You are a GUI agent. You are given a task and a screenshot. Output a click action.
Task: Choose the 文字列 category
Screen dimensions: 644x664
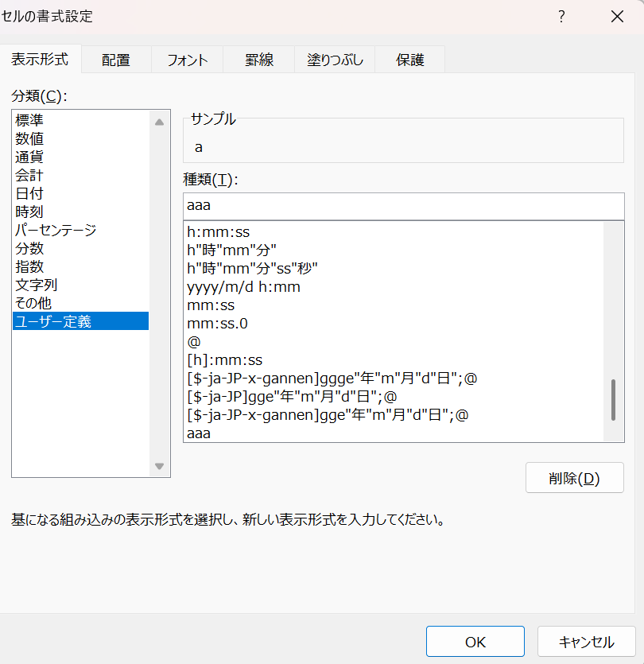pyautogui.click(x=37, y=285)
